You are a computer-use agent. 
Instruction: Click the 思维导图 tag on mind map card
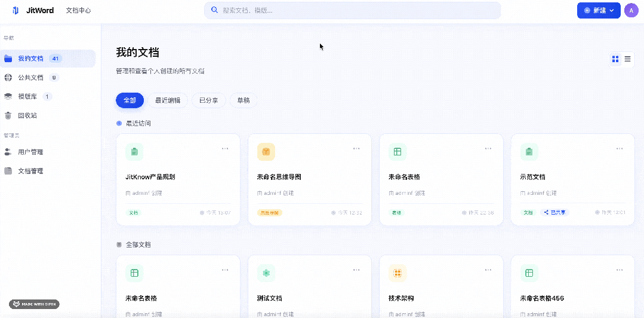click(x=270, y=213)
